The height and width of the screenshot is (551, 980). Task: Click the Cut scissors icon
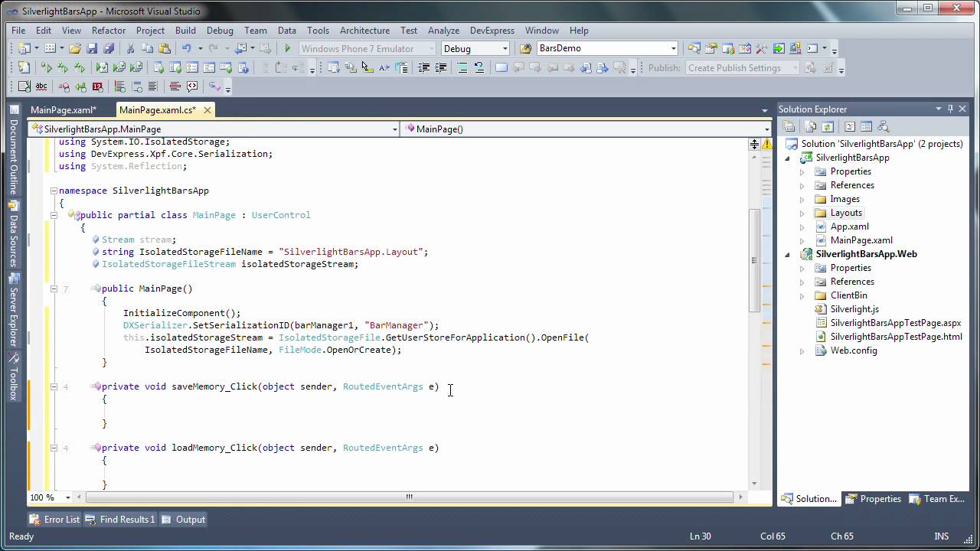pyautogui.click(x=130, y=48)
